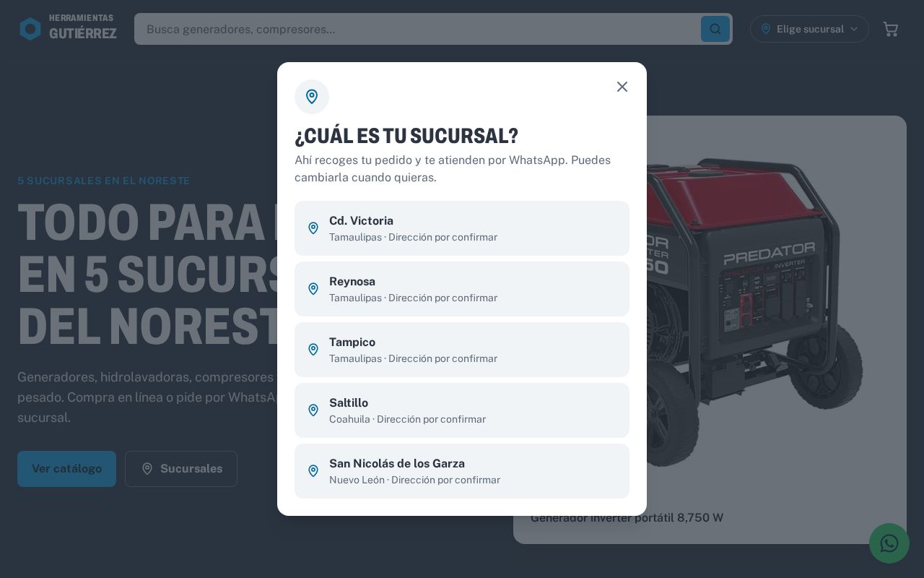The image size is (924, 578).
Task: Open the WhatsApp chat bubble
Action: tap(889, 543)
